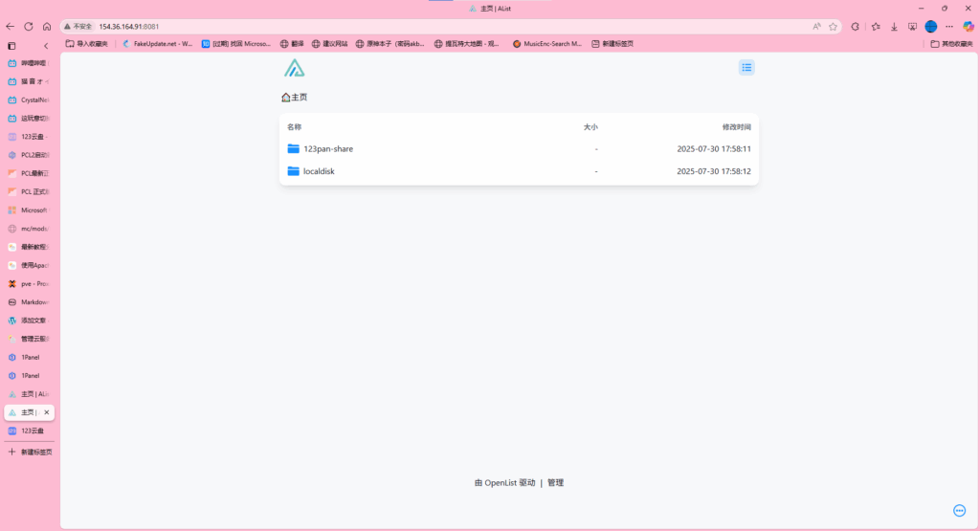980x531 pixels.
Task: Sort files by the 大小 column header
Action: (x=590, y=126)
